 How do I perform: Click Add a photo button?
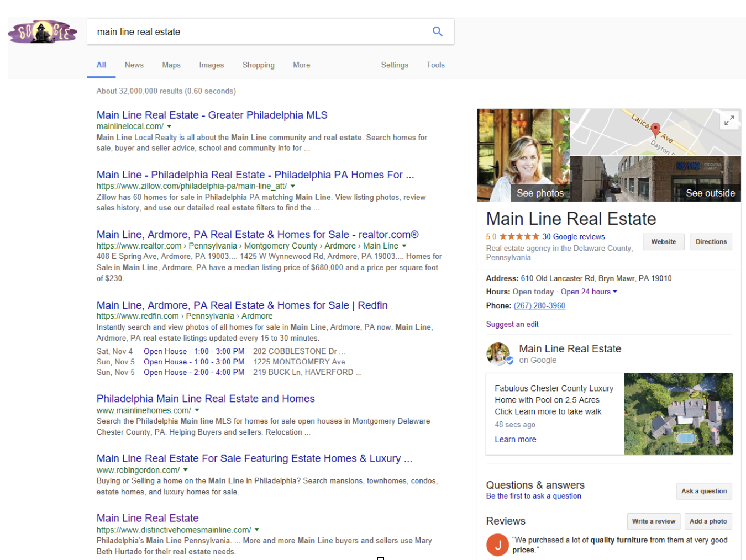click(x=708, y=521)
